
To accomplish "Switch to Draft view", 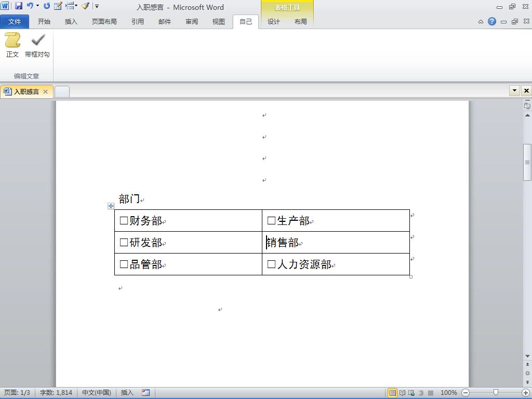I will click(x=431, y=393).
